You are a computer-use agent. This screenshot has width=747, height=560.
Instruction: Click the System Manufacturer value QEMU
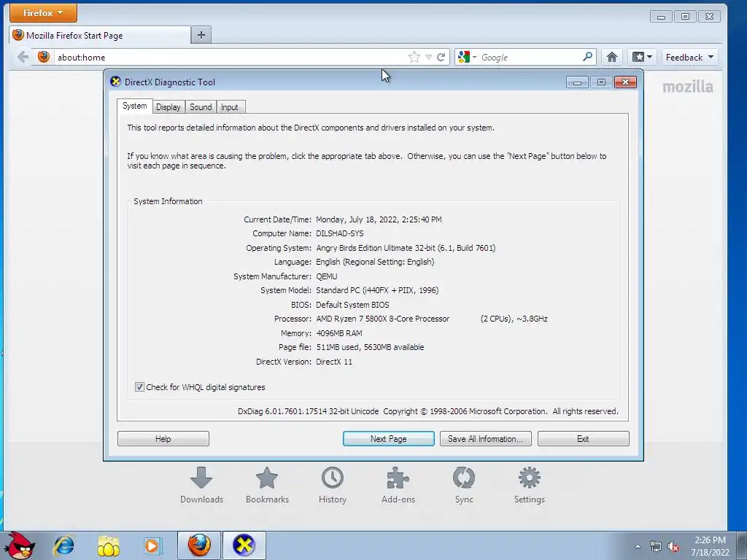327,276
